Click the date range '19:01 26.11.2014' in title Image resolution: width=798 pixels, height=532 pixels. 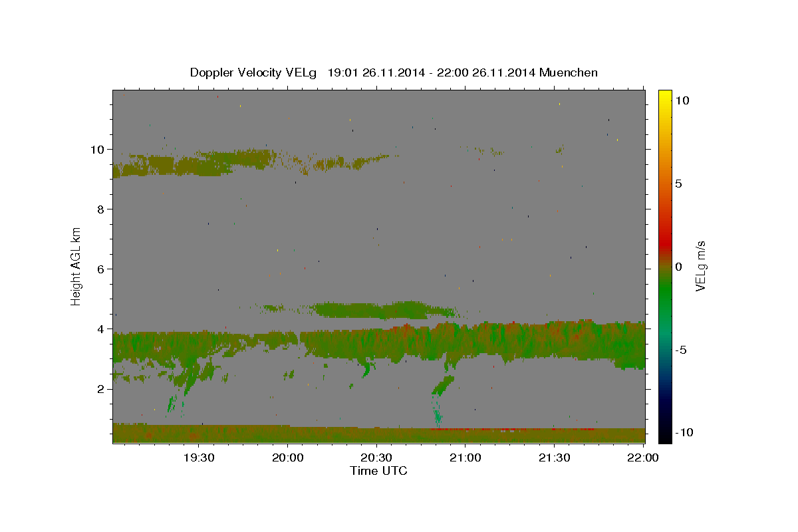point(377,72)
